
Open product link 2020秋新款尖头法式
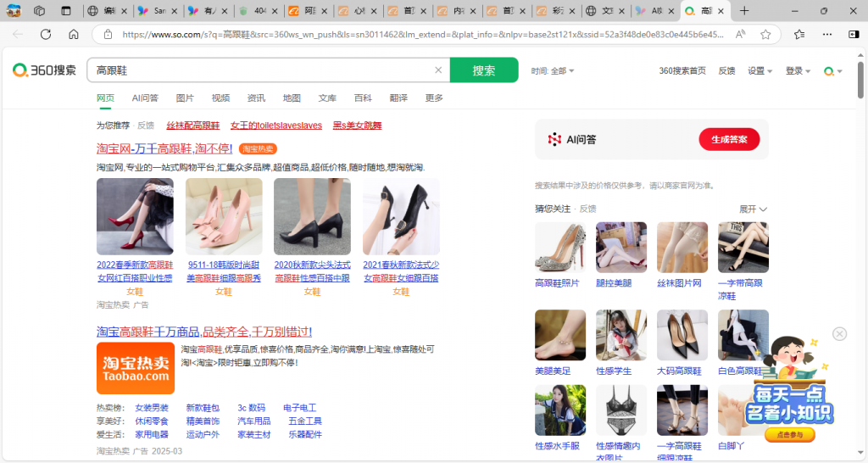(312, 271)
